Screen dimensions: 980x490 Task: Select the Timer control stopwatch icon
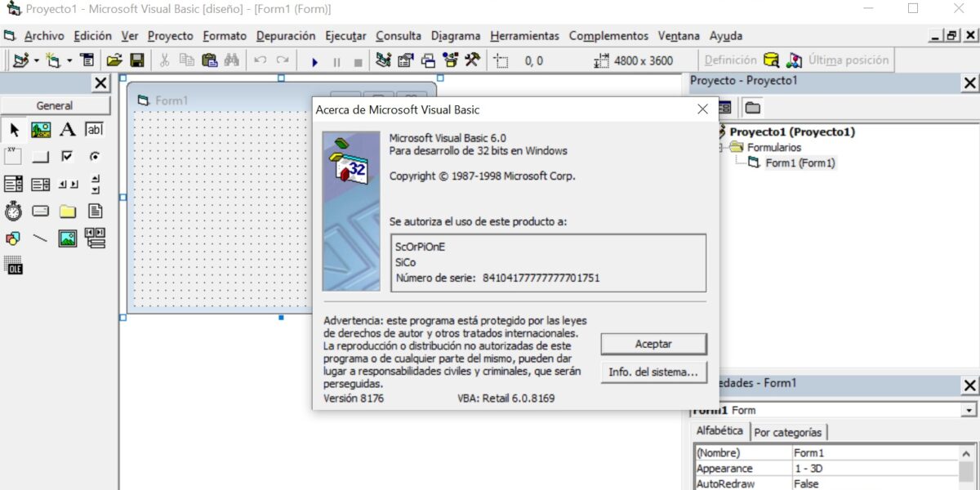pyautogui.click(x=14, y=212)
